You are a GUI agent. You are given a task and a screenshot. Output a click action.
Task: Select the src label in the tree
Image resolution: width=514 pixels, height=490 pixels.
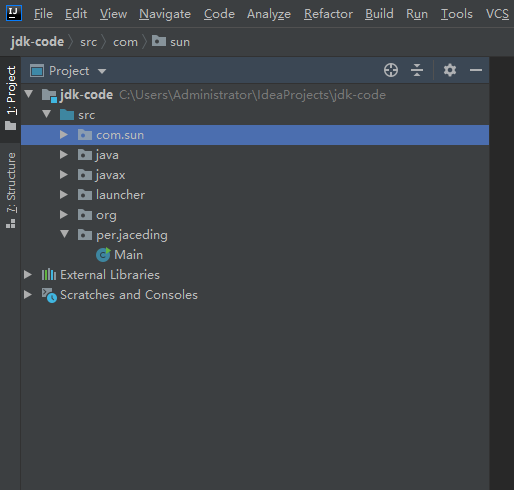(x=87, y=115)
